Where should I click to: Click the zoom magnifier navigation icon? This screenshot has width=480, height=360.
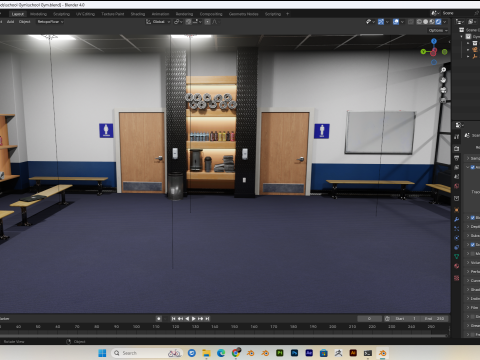coord(443,70)
